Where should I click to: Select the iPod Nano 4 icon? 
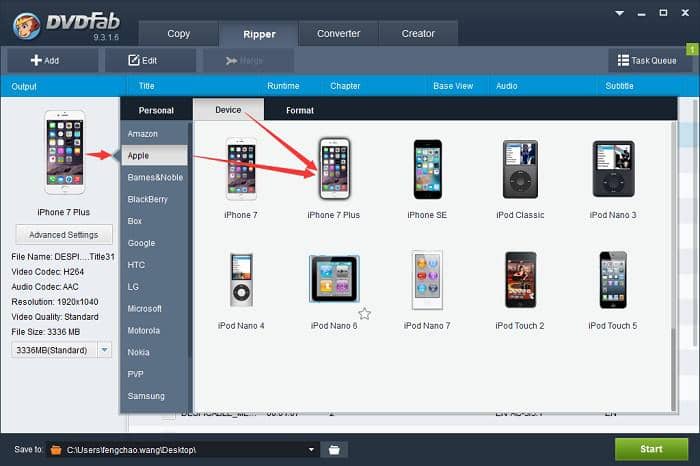(241, 280)
